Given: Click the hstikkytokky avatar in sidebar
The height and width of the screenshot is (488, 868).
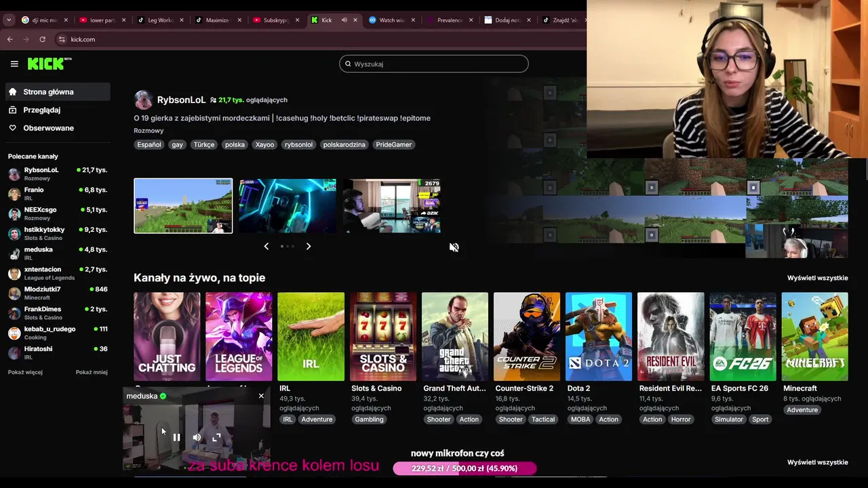Looking at the screenshot, I should point(14,234).
